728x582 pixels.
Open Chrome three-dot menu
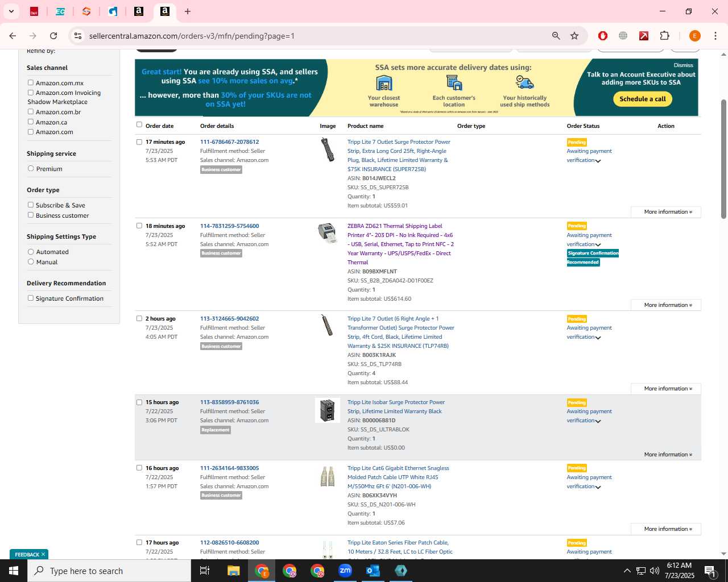[x=715, y=36]
